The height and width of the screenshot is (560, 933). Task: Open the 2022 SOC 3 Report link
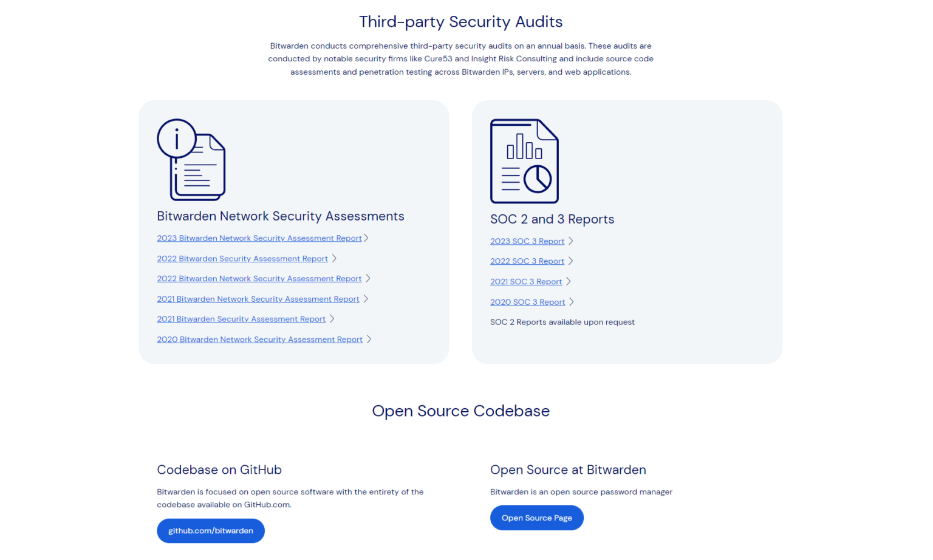click(x=527, y=261)
